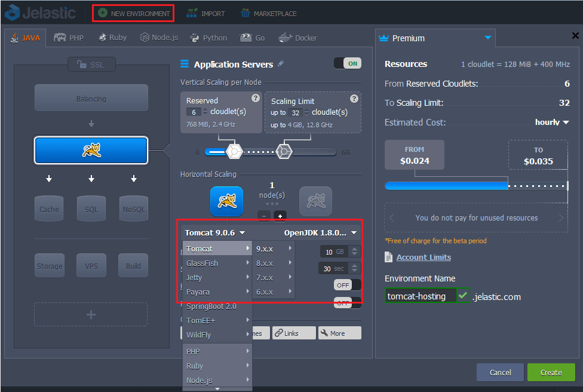Image resolution: width=583 pixels, height=392 pixels.
Task: Expand the Jetty submenu
Action: [217, 277]
